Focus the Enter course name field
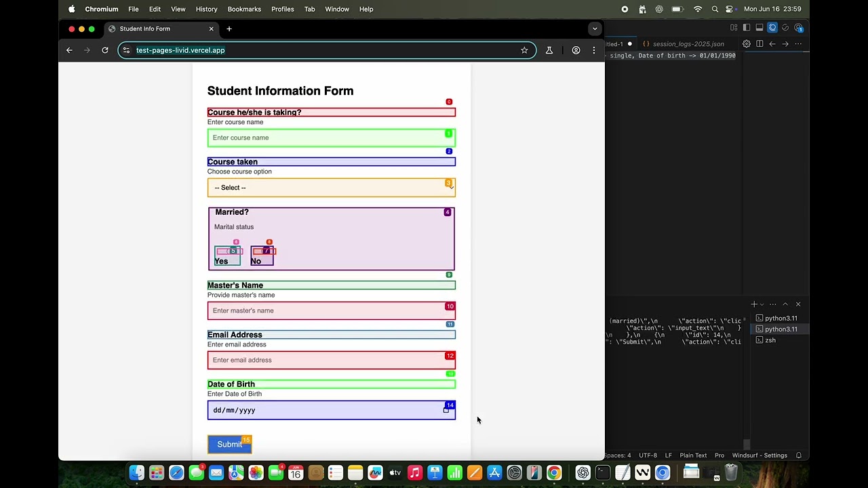Screen dimensions: 868x488 click(332, 138)
